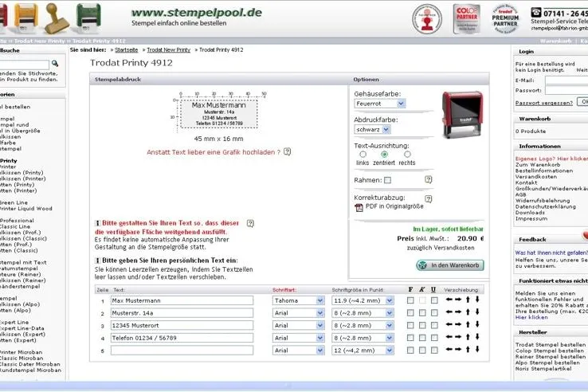Image resolution: width=588 pixels, height=392 pixels.
Task: Open the Tahoma font dropdown for line 1
Action: [299, 300]
